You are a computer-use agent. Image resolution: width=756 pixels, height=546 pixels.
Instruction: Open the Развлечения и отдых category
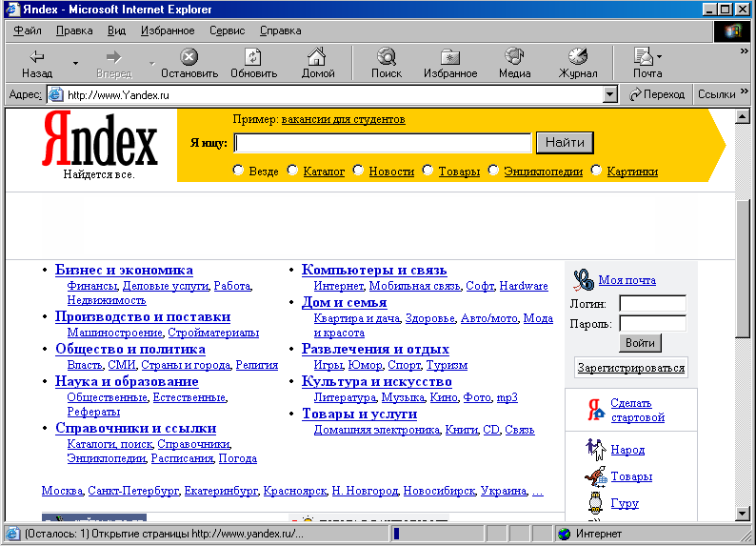(375, 349)
